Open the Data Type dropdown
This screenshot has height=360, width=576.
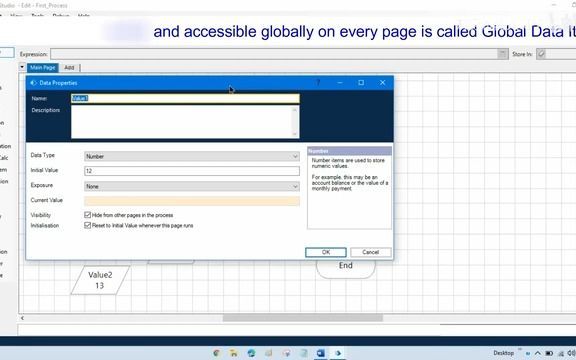click(192, 156)
